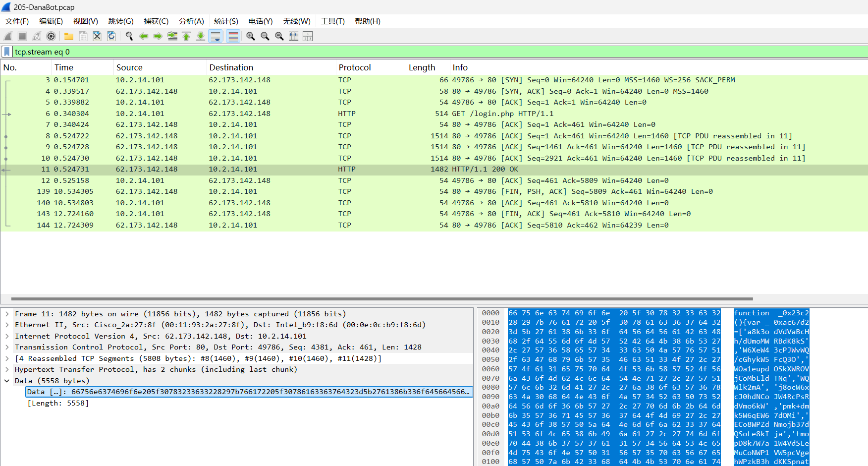The image size is (868, 466).
Task: Open the 帮助(H) menu
Action: click(x=368, y=21)
